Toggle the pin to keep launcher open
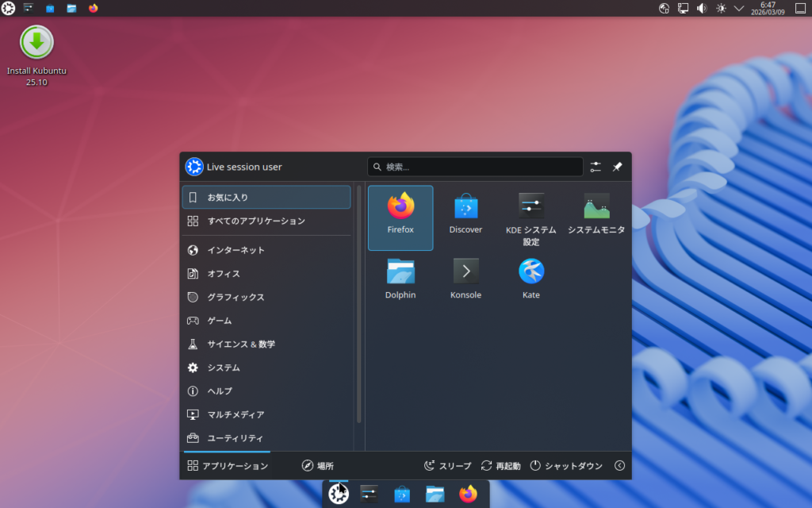This screenshot has height=508, width=812. [618, 167]
